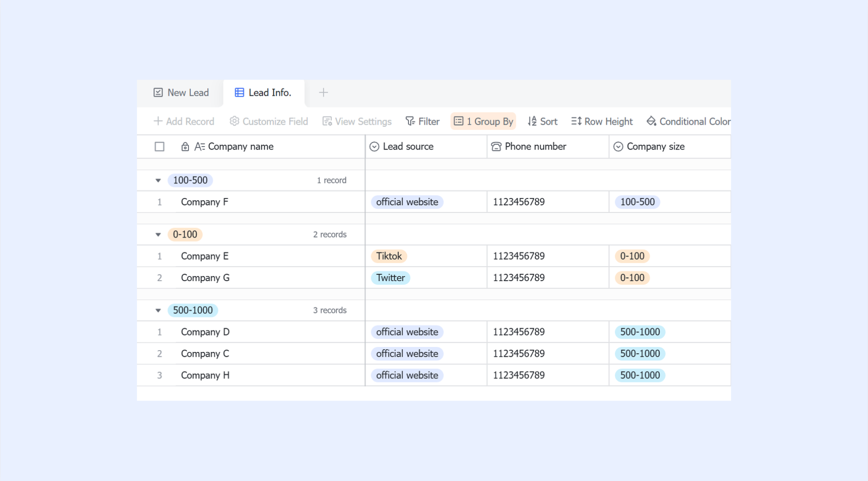Click the View Settings icon
The image size is (868, 481).
coord(327,121)
